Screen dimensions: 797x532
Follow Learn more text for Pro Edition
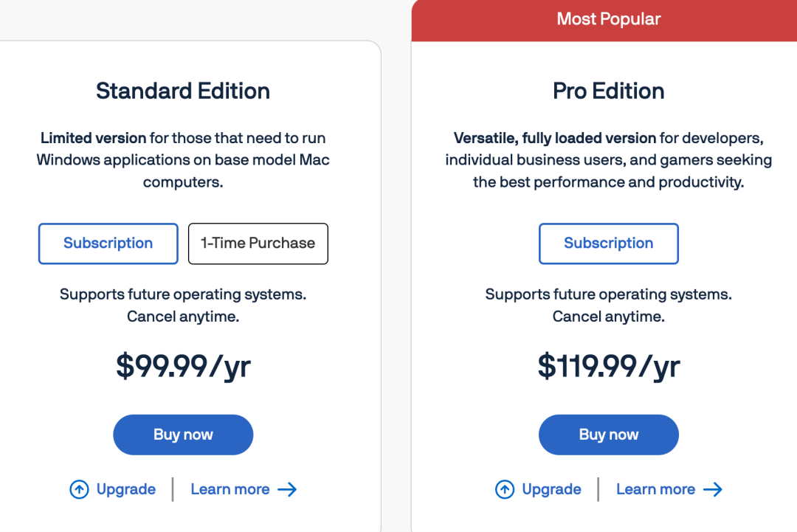[655, 489]
